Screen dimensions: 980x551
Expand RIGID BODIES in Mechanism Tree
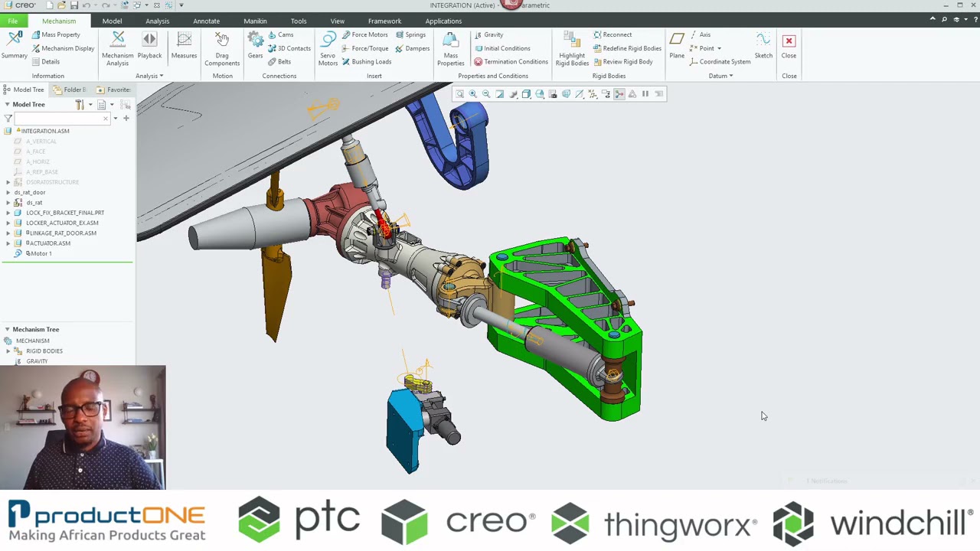tap(8, 351)
